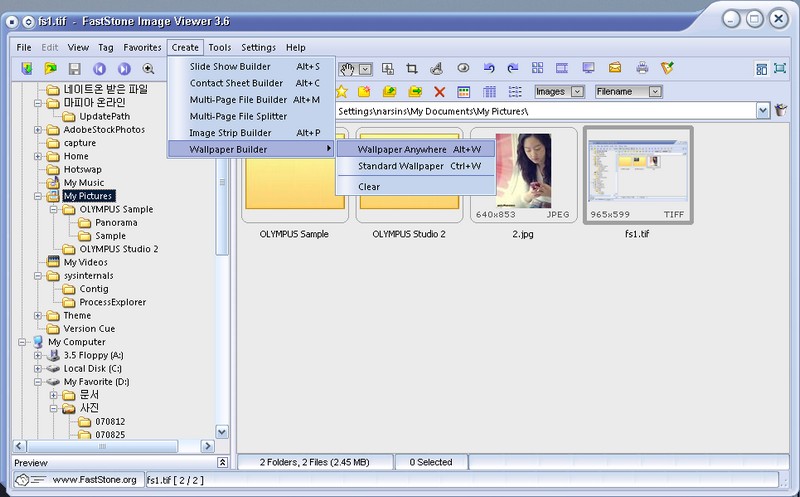The image size is (800, 497).
Task: Click the red-eye removal eye icon
Action: pos(463,68)
